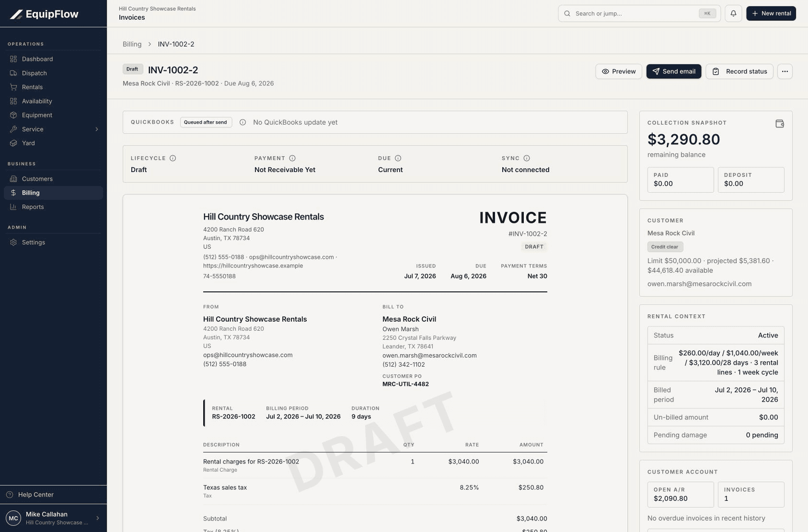The height and width of the screenshot is (532, 808).
Task: Click the Due info icon
Action: pos(398,158)
